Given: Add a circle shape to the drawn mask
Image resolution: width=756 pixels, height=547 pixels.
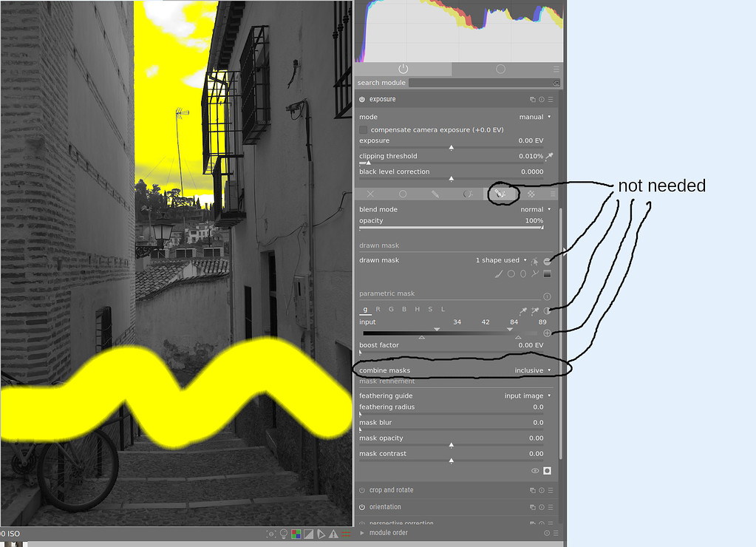Looking at the screenshot, I should click(x=511, y=273).
